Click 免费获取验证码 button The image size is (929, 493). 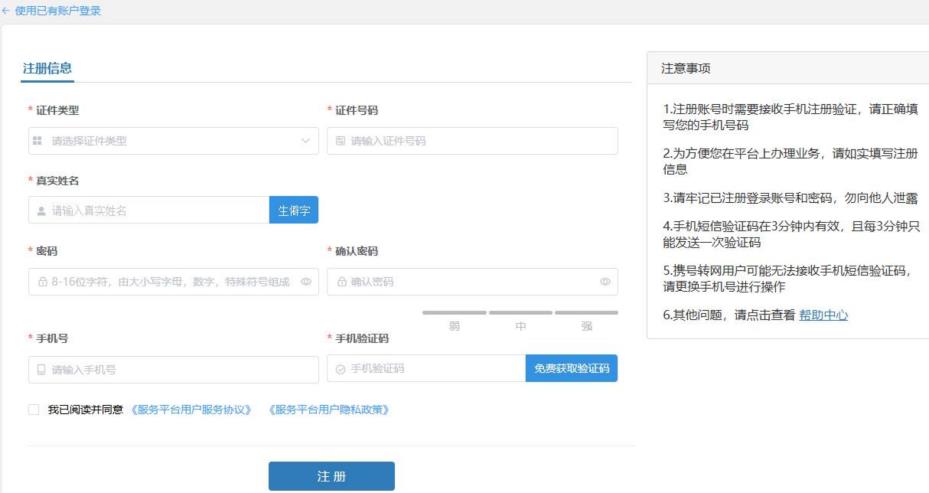click(571, 369)
